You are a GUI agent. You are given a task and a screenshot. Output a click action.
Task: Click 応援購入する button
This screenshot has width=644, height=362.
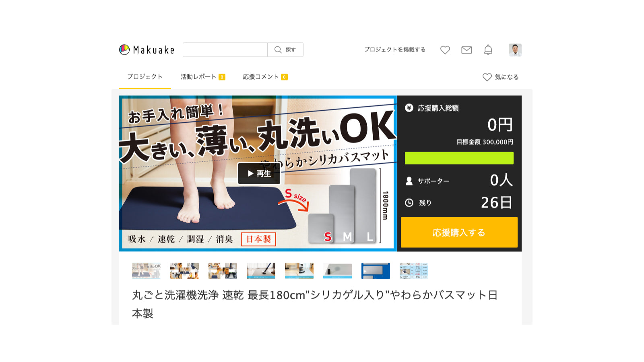pyautogui.click(x=459, y=232)
